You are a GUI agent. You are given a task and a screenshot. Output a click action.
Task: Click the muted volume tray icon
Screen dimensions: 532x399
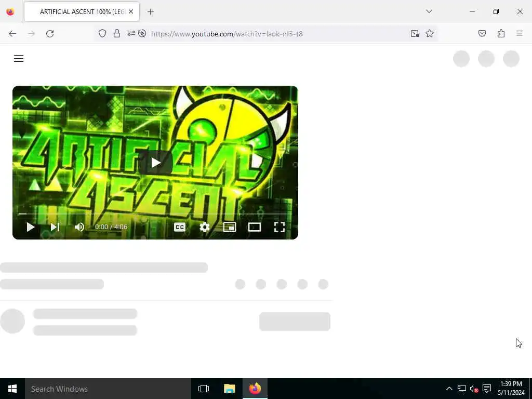tap(474, 389)
